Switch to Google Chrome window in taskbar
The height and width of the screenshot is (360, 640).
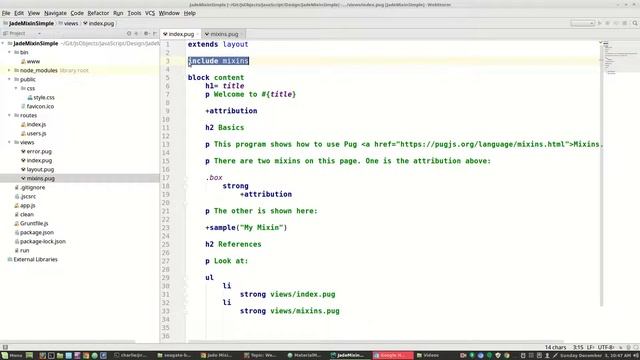point(392,356)
